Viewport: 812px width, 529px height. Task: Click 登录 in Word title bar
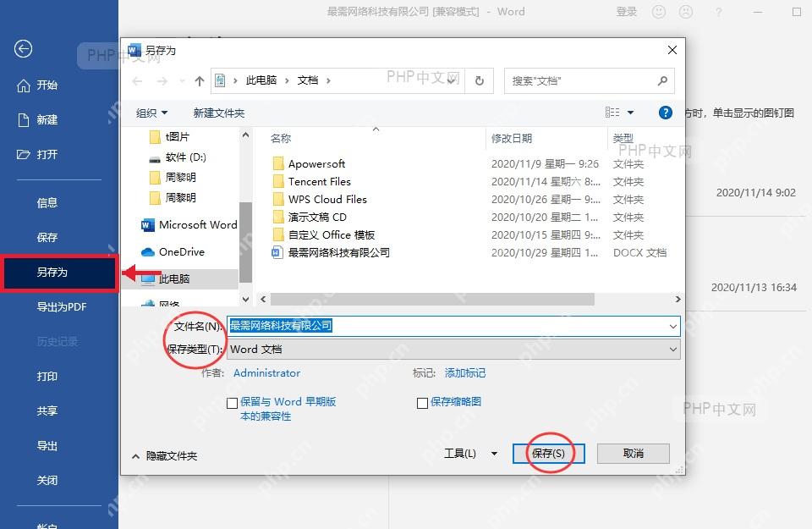click(x=626, y=11)
